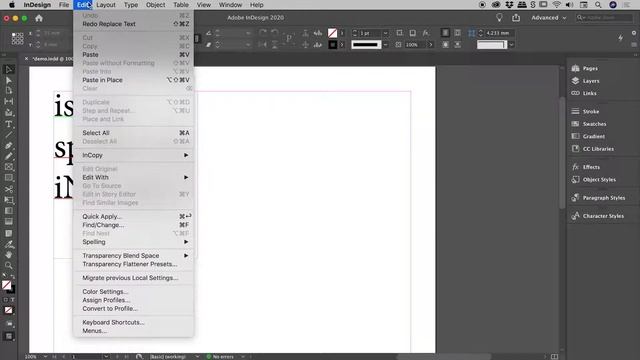640x360 pixels.
Task: Select the Pencil tool
Action: [9, 156]
